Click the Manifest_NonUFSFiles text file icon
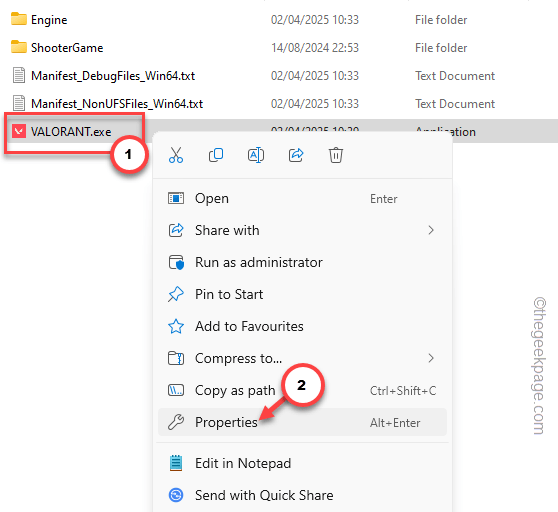 [x=19, y=104]
